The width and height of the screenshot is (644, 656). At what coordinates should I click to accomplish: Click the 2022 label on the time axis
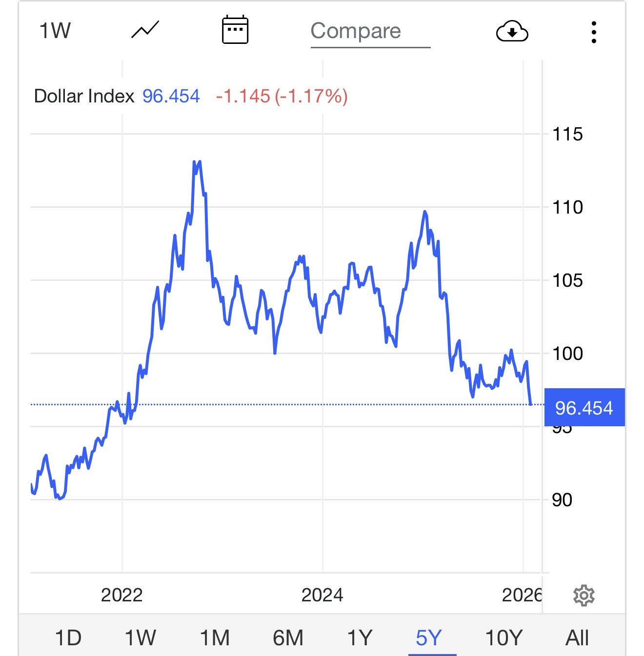coord(121,595)
